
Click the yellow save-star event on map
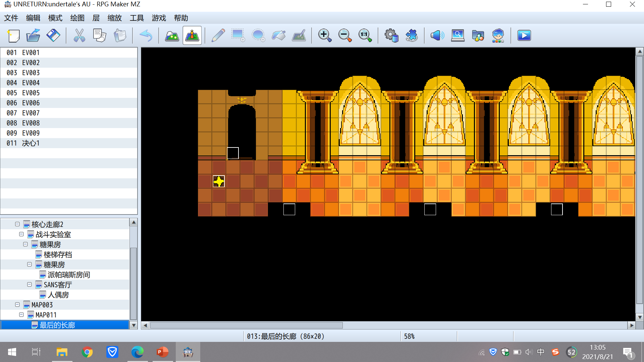(x=219, y=181)
